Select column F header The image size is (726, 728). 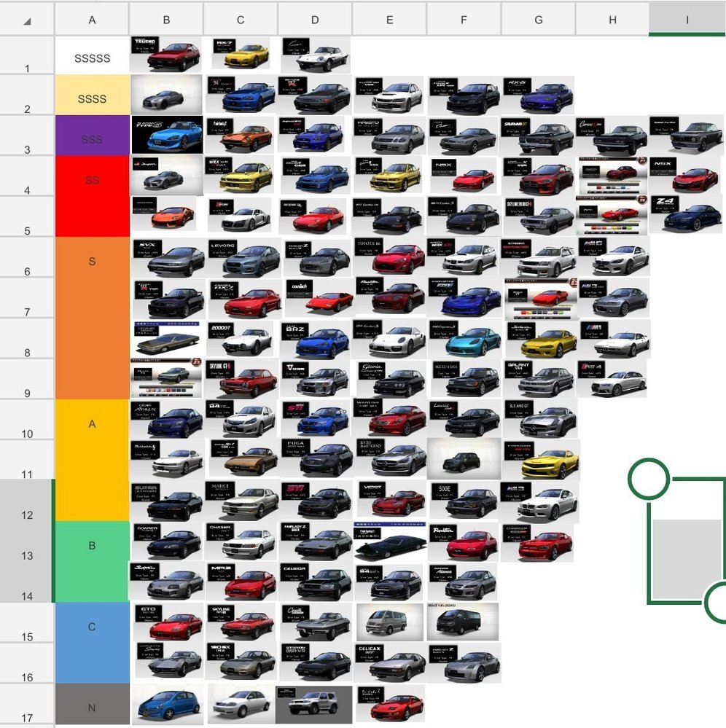coord(464,20)
